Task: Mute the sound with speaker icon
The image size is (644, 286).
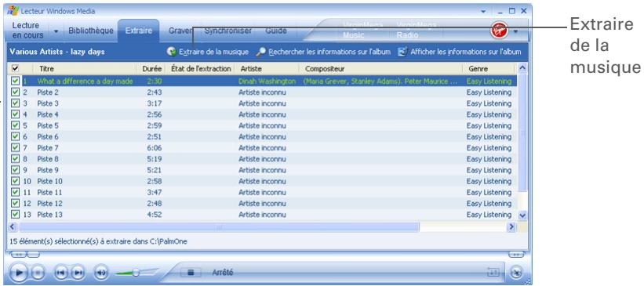Action: pyautogui.click(x=101, y=273)
